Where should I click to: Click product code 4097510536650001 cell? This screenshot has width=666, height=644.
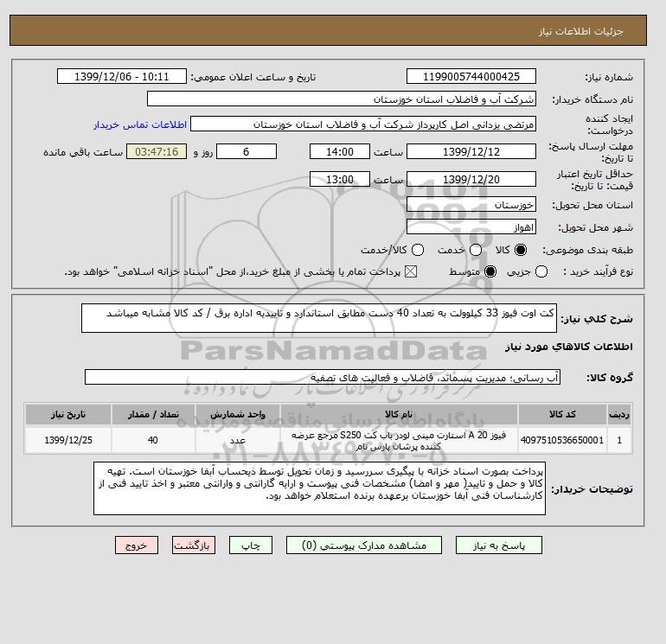[x=562, y=440]
